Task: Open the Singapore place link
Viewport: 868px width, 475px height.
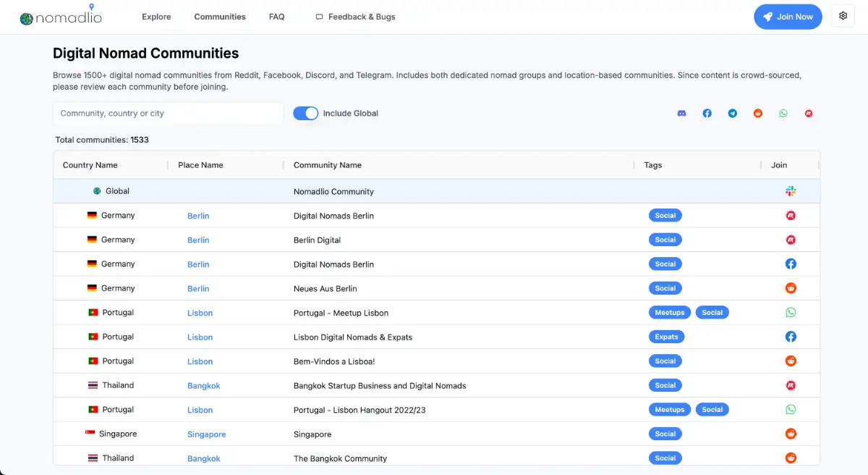Action: point(206,434)
